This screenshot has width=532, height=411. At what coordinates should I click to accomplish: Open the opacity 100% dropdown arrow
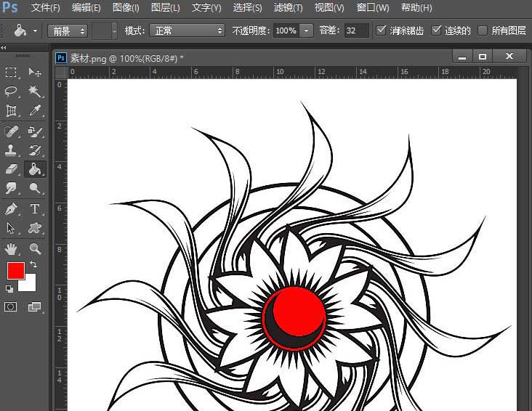point(306,30)
